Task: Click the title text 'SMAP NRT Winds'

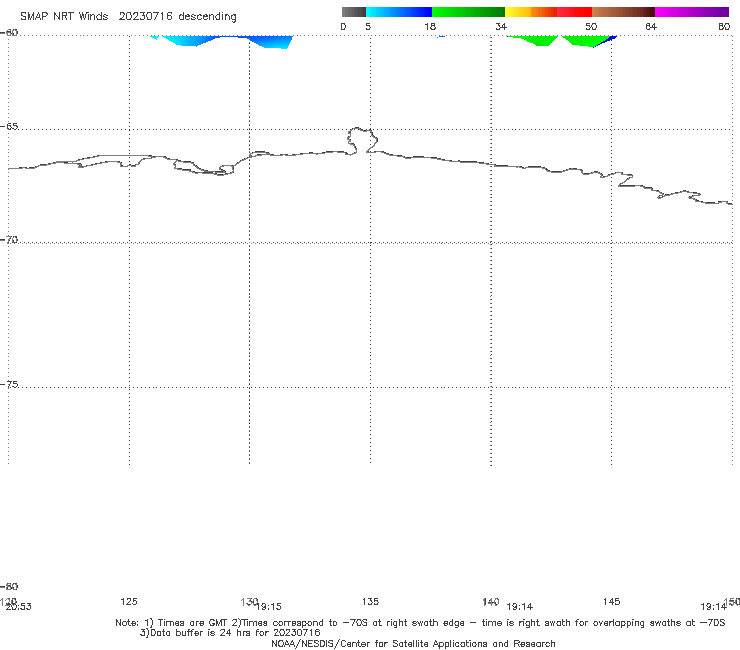Action: 64,16
